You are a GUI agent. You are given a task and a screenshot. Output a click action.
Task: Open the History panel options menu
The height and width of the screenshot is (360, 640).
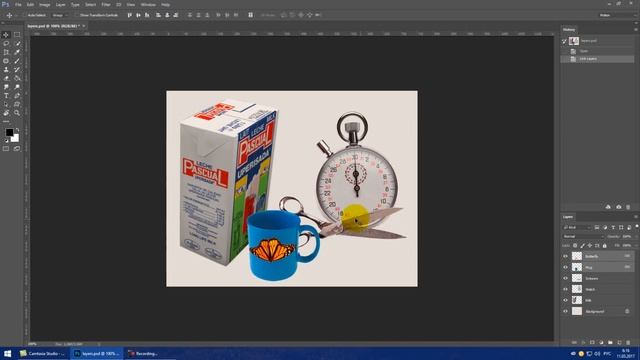(636, 29)
